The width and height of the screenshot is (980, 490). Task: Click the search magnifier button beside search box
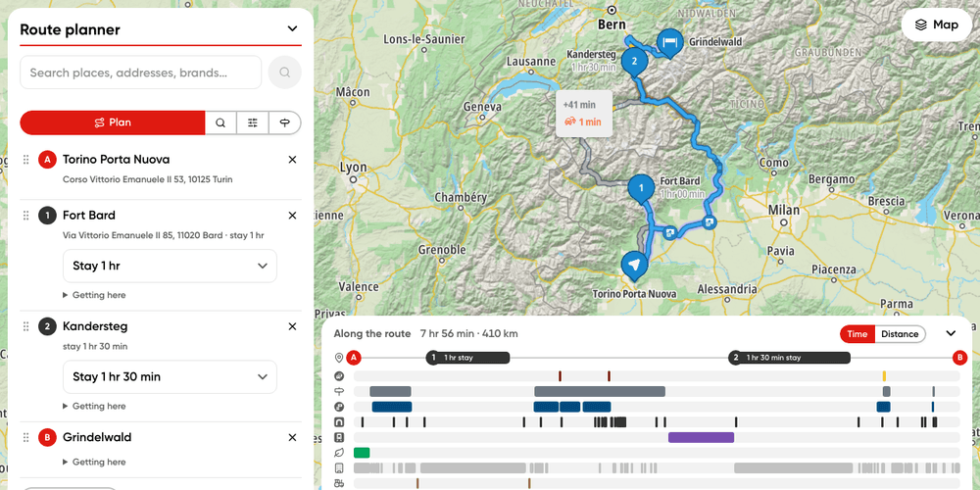click(x=284, y=73)
